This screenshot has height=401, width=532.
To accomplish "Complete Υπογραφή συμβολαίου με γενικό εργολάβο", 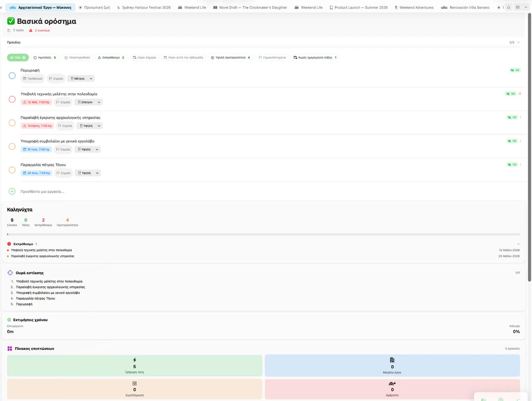I will click(12, 146).
